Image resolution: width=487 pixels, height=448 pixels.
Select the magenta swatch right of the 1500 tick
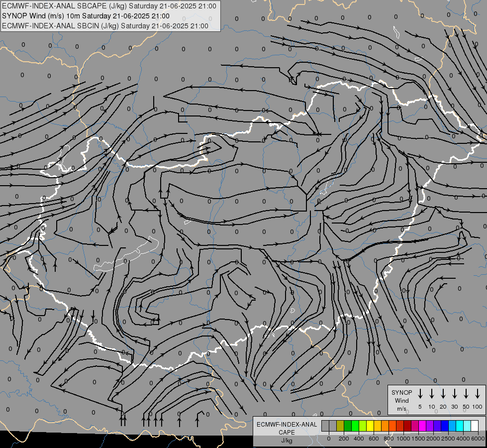(422, 426)
